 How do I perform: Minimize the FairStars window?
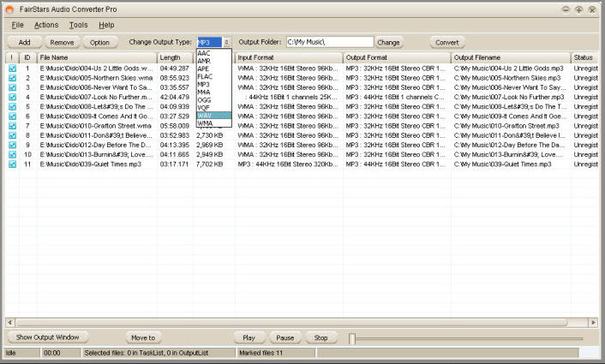click(566, 9)
